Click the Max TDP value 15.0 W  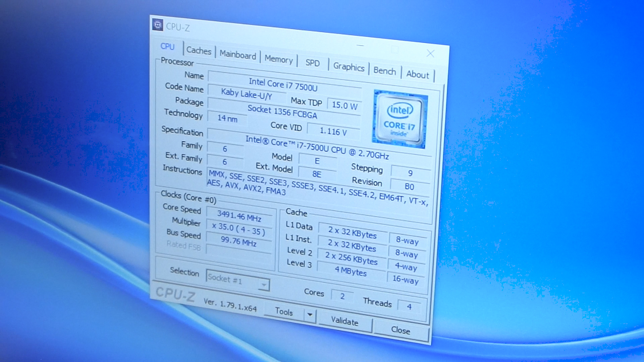click(x=344, y=106)
